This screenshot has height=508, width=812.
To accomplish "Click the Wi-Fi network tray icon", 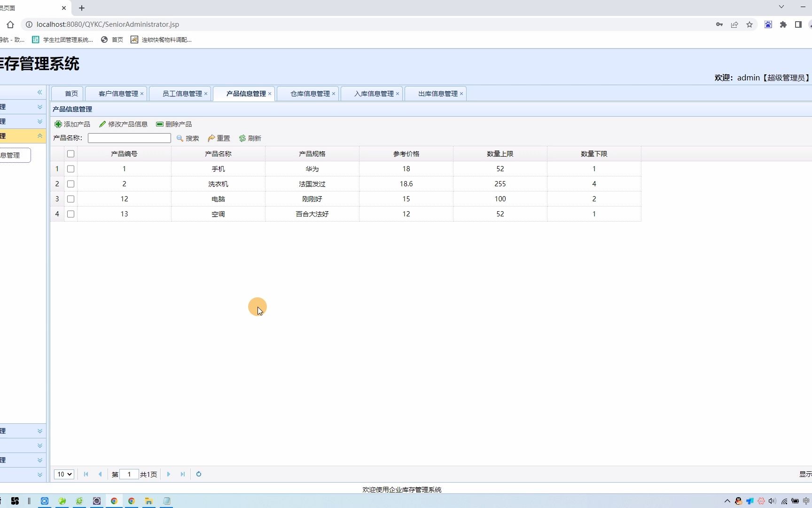I will click(784, 501).
